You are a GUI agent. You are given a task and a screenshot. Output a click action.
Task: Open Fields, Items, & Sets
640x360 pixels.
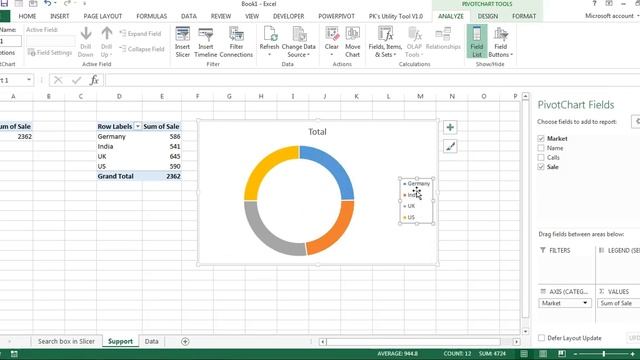(385, 42)
